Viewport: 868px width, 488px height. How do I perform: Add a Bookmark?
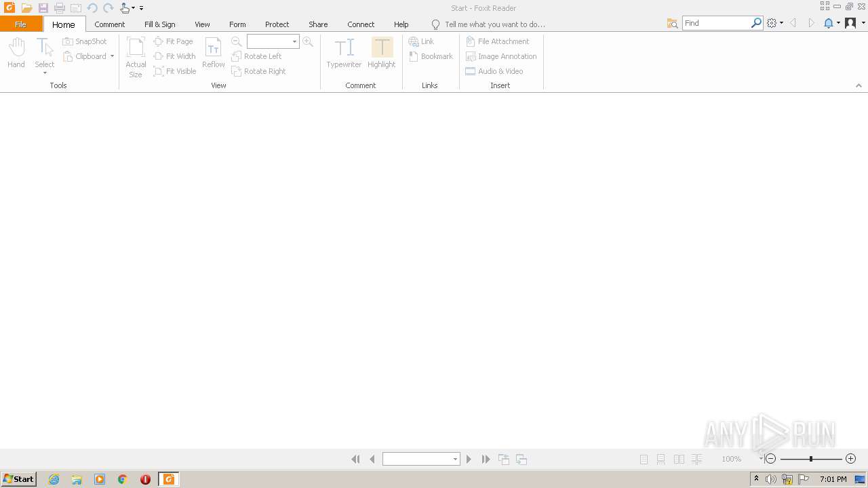(x=431, y=56)
